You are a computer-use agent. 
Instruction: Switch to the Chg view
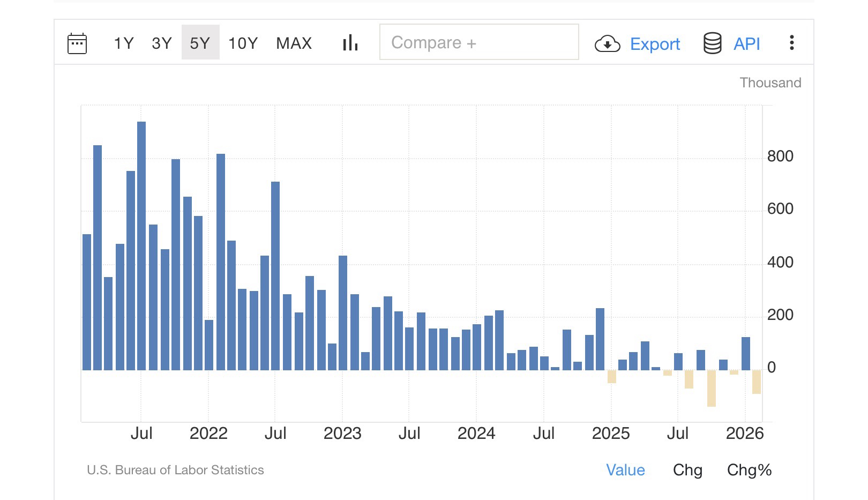point(687,470)
